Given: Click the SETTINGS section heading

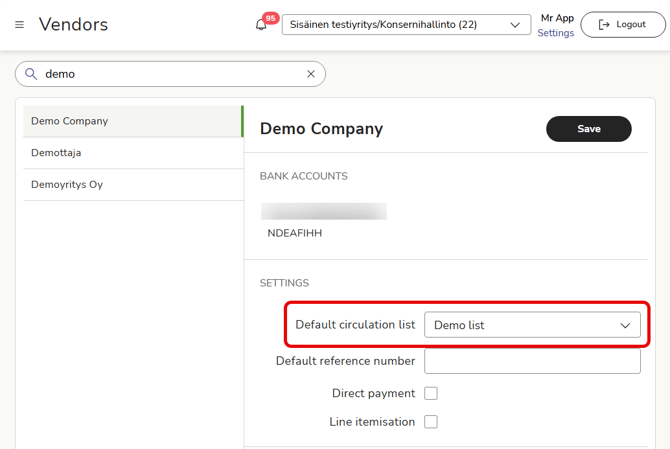Looking at the screenshot, I should (x=284, y=283).
